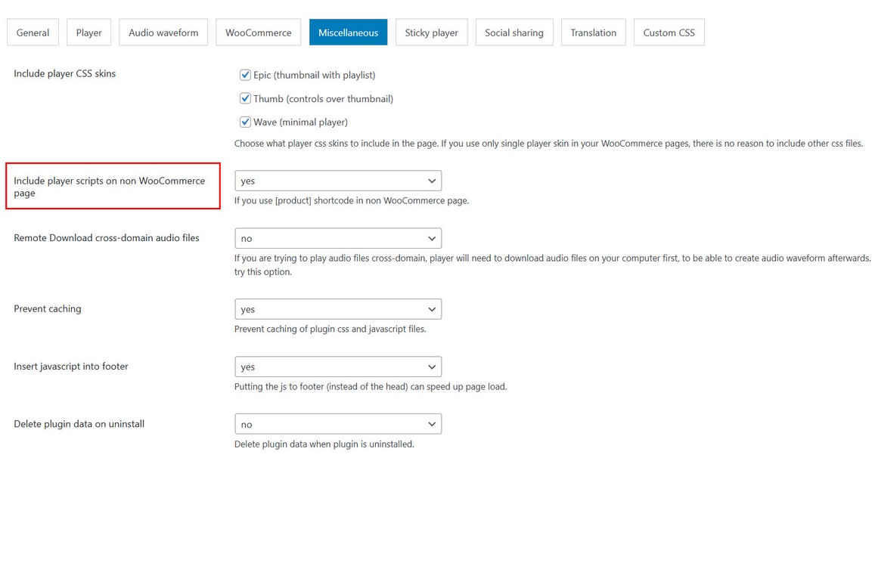Viewport: 872px width, 588px height.
Task: Expand Insert javascript into footer dropdown
Action: pos(338,367)
